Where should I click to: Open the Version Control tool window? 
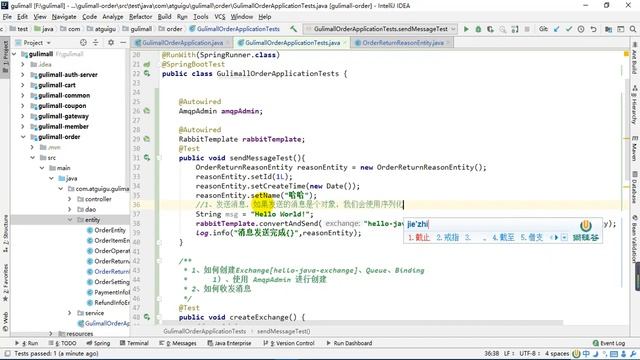(289, 343)
